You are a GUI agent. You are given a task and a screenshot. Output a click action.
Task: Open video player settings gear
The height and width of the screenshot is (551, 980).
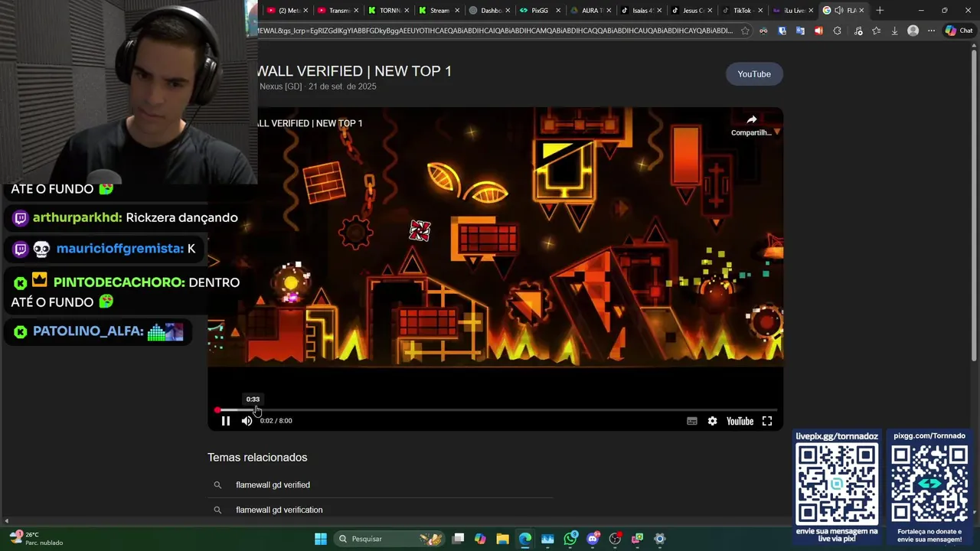click(x=712, y=421)
